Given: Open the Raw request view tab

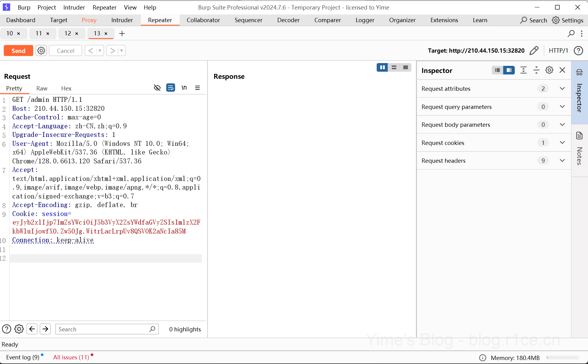Looking at the screenshot, I should [42, 88].
